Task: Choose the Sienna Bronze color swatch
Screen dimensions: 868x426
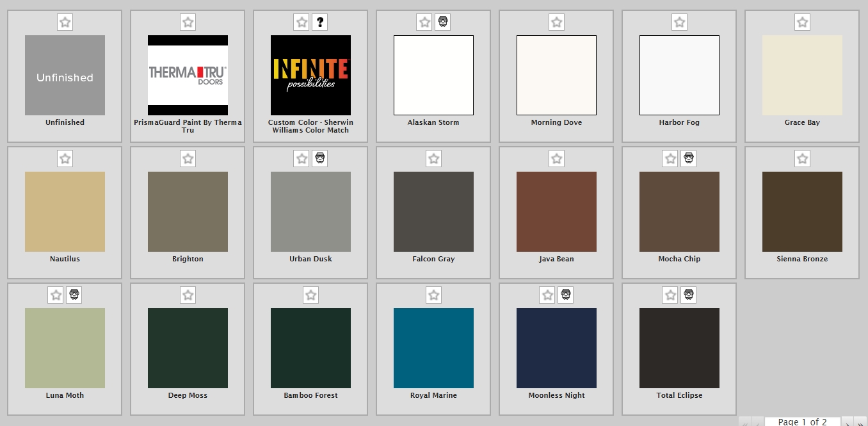Action: click(x=802, y=211)
